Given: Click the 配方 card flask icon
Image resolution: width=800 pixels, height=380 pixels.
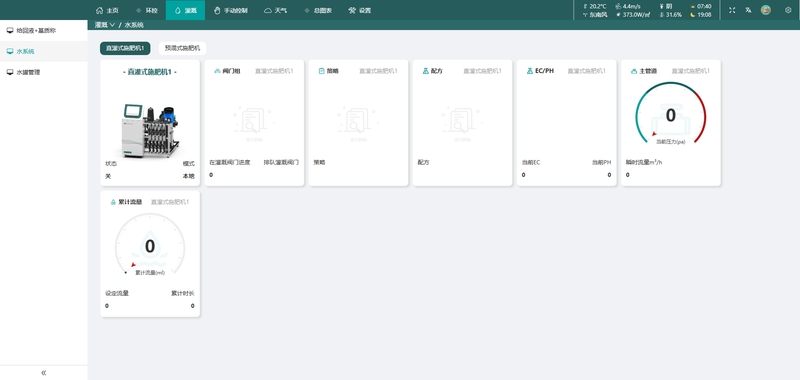Looking at the screenshot, I should [426, 71].
